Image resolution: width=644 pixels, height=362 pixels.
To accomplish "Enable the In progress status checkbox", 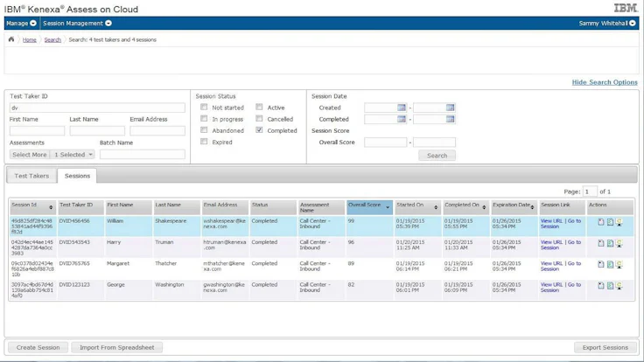I will pyautogui.click(x=204, y=119).
